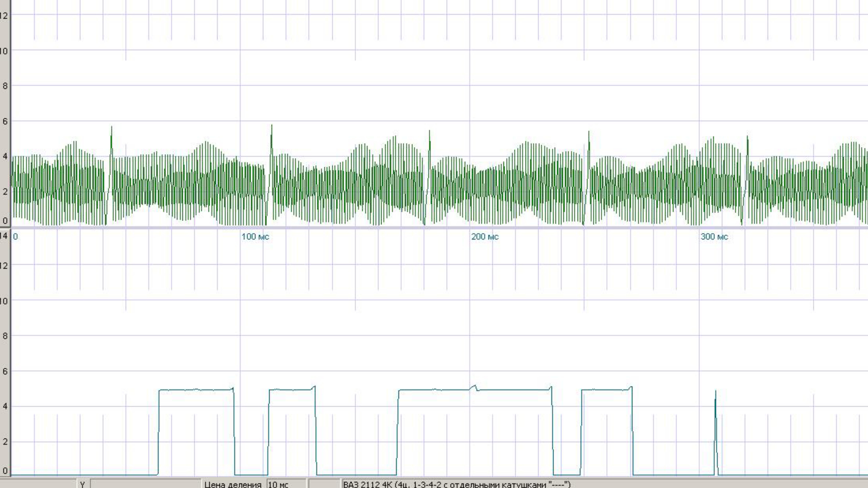
Task: Click the "Y" status bar cell
Action: (83, 484)
